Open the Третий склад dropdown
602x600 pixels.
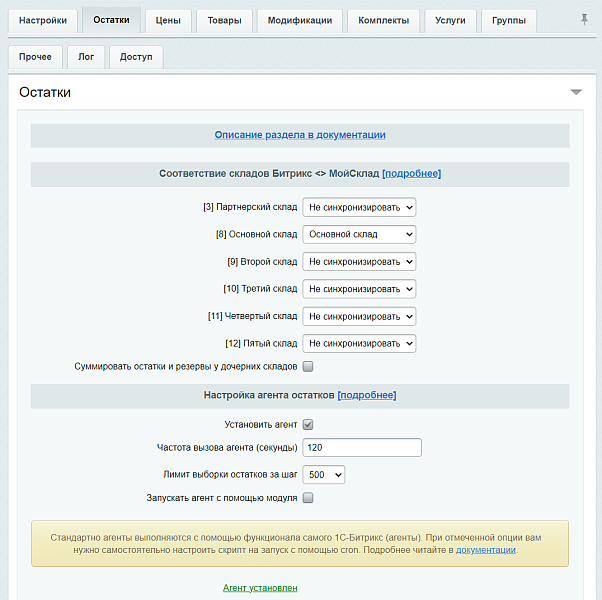click(360, 289)
